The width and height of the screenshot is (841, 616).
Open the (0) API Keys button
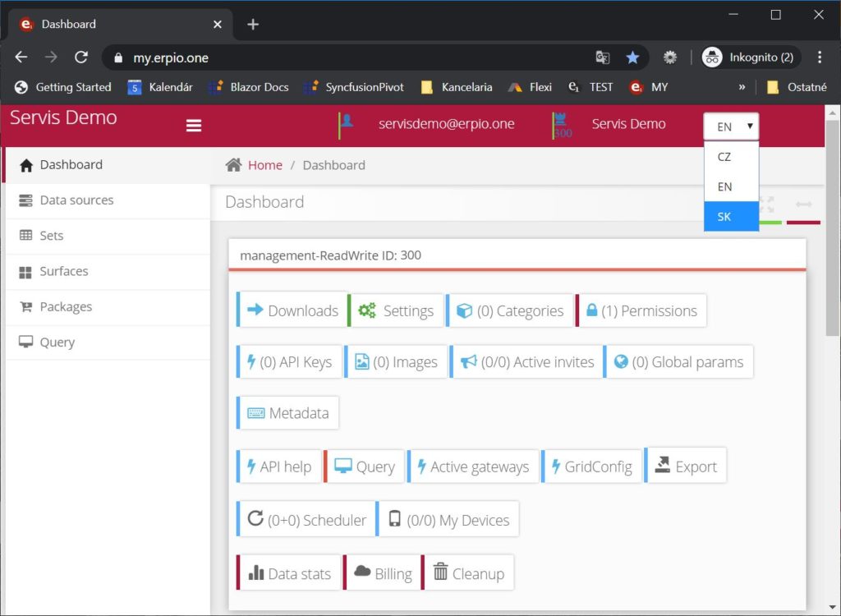point(288,362)
